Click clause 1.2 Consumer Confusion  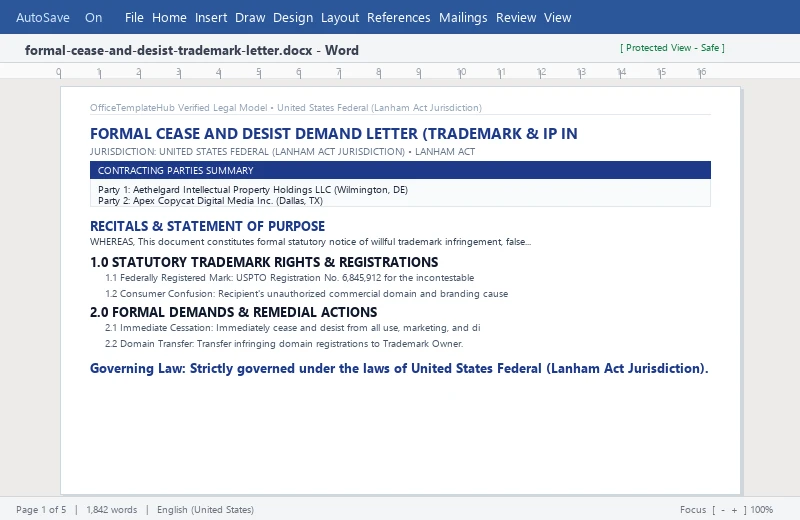coord(306,293)
